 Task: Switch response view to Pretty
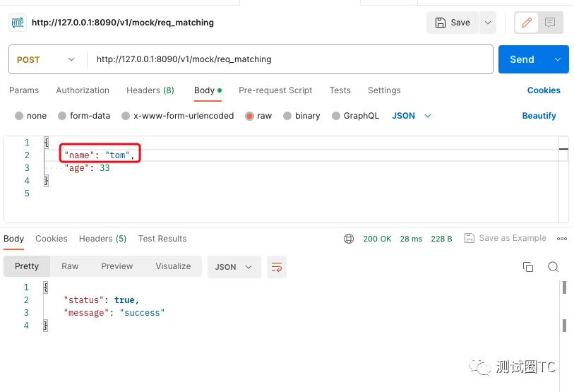[x=27, y=266]
